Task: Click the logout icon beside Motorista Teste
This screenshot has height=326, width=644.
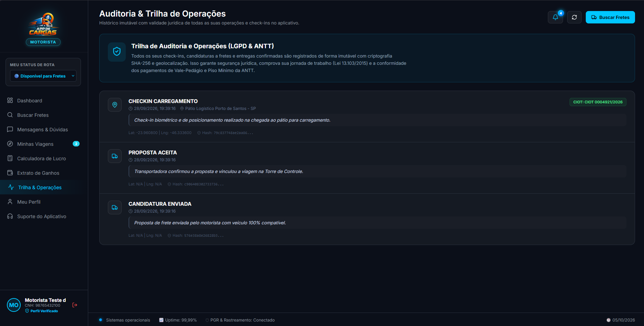Action: [75, 305]
